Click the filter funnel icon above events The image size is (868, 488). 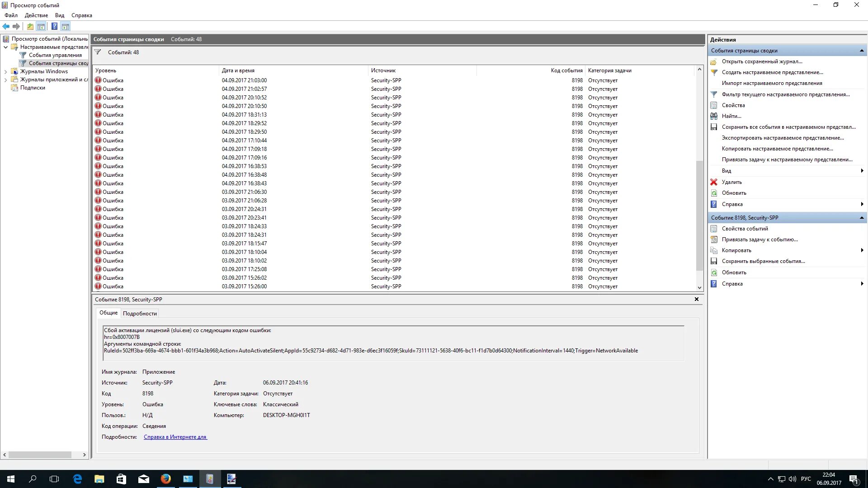coord(98,52)
